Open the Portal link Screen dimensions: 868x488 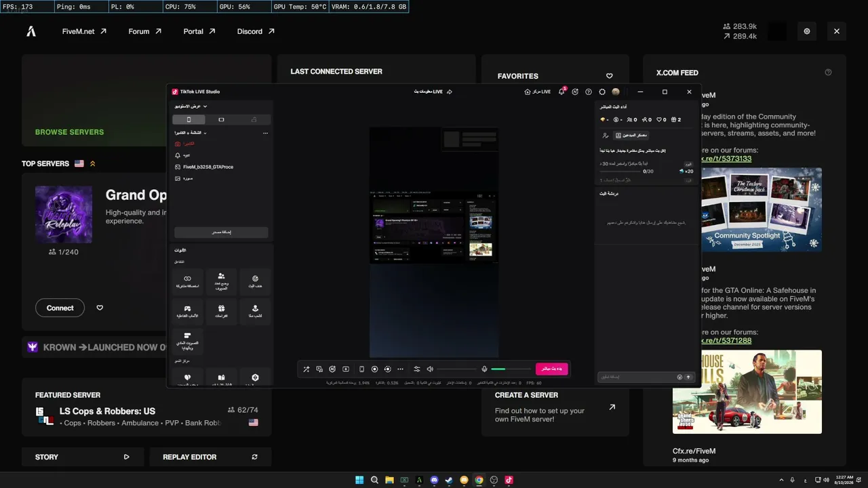[x=199, y=31]
